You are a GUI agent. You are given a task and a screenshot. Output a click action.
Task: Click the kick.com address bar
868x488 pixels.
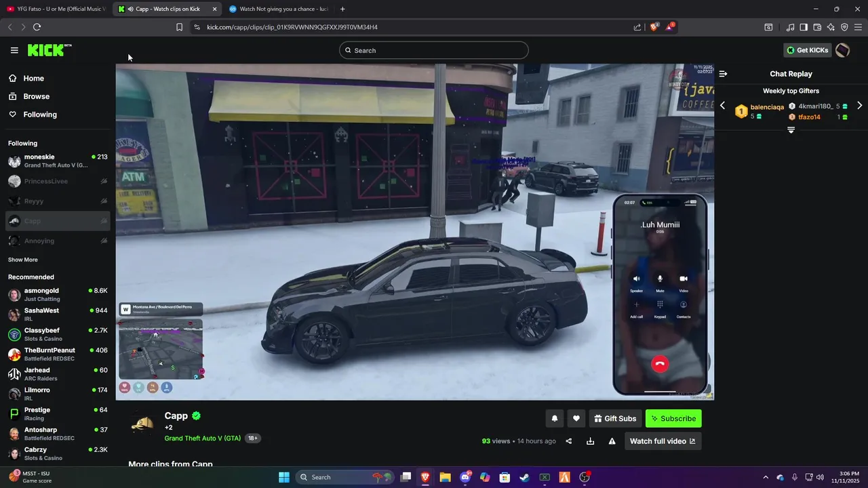(x=407, y=27)
